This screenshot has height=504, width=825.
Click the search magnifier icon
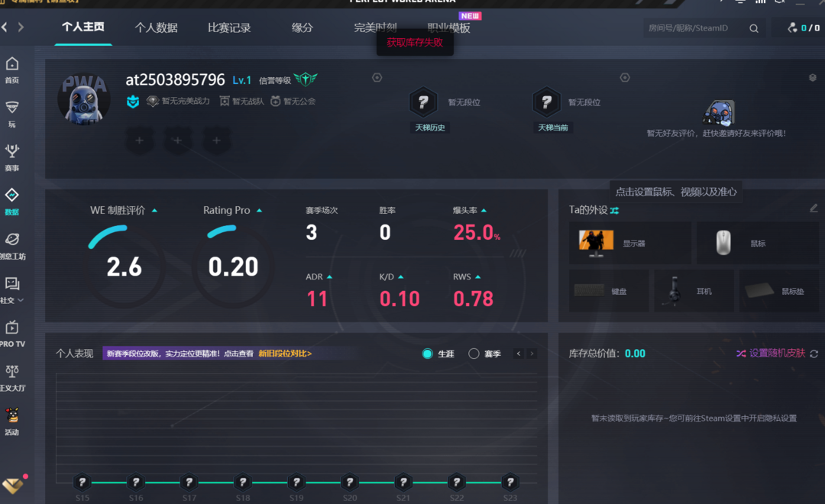point(754,28)
